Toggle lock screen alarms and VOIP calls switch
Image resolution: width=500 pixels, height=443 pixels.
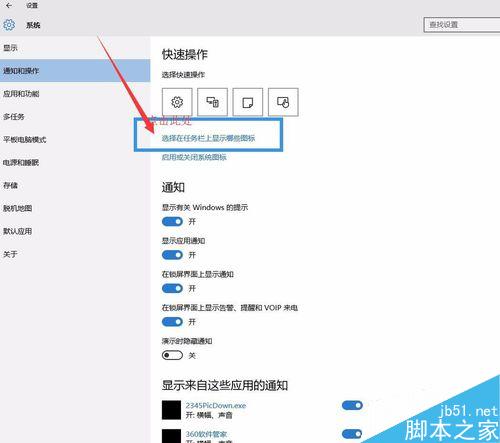pyautogui.click(x=172, y=322)
